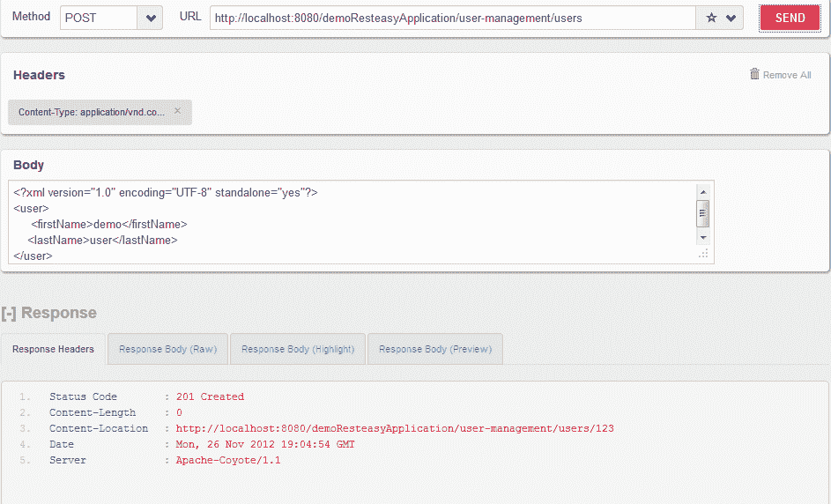Click the body scrollbar thumb handle
The height and width of the screenshot is (504, 831).
pyautogui.click(x=703, y=213)
